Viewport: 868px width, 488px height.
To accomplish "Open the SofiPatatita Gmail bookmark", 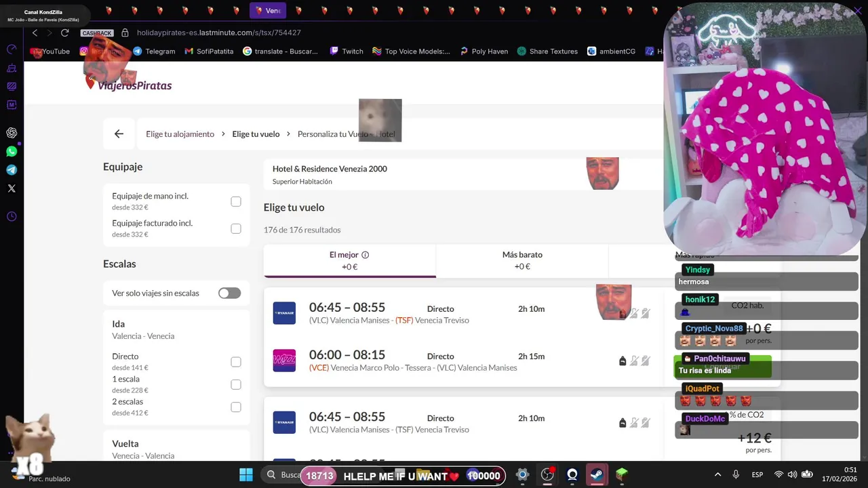I will [209, 52].
